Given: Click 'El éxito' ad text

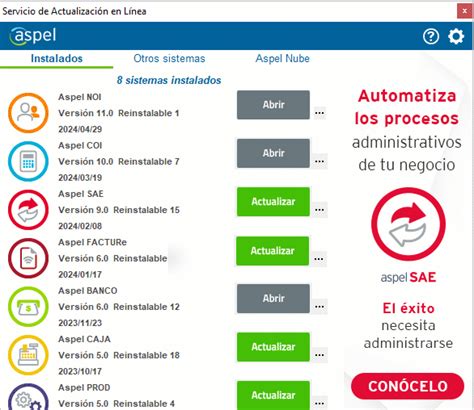Looking at the screenshot, I should [x=408, y=308].
